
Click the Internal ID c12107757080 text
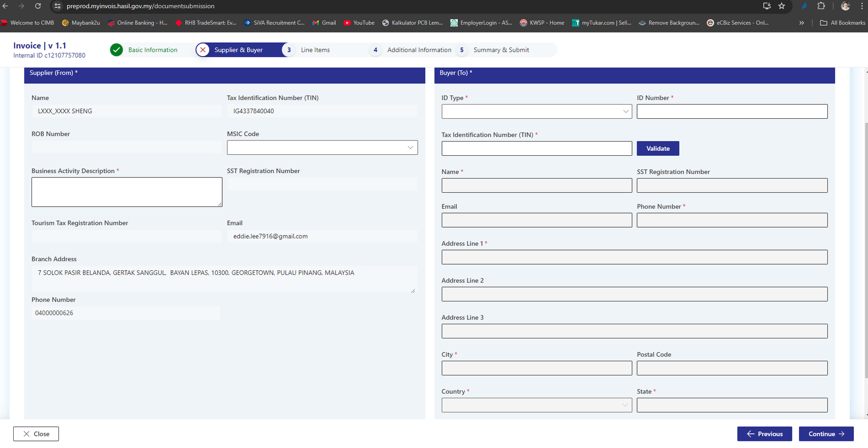pyautogui.click(x=49, y=55)
